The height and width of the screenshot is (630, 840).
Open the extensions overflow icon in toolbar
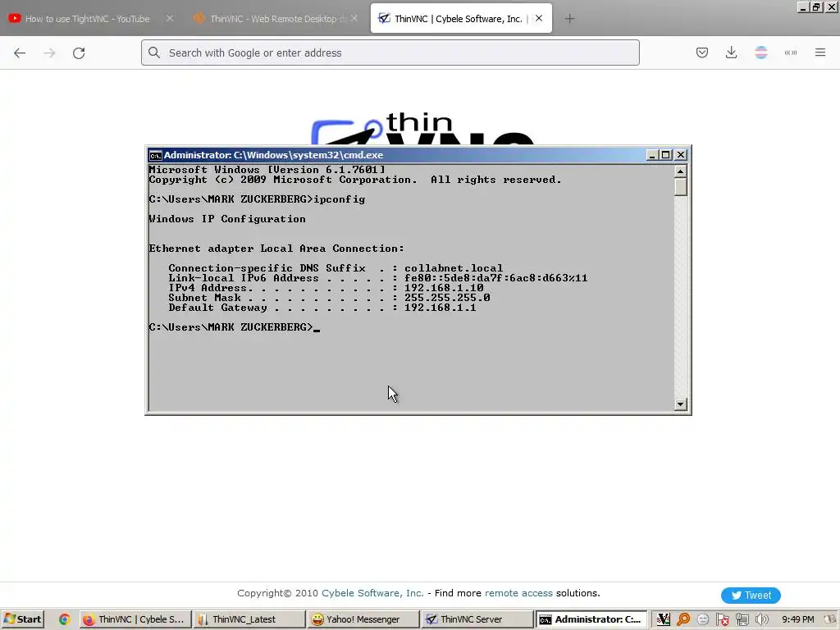[791, 52]
